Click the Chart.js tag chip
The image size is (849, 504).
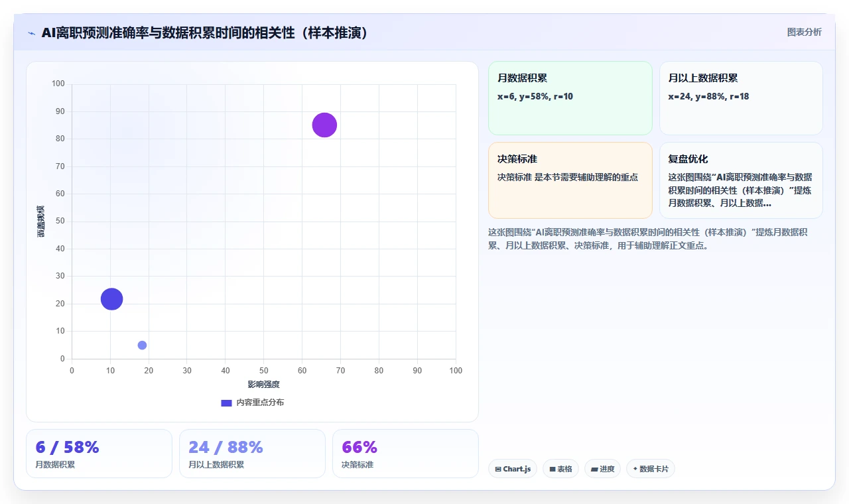point(513,469)
